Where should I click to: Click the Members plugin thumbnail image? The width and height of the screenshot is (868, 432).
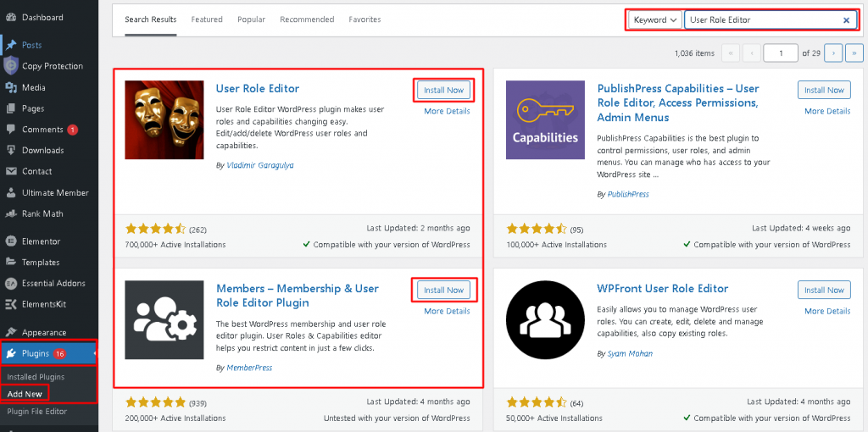pyautogui.click(x=164, y=320)
